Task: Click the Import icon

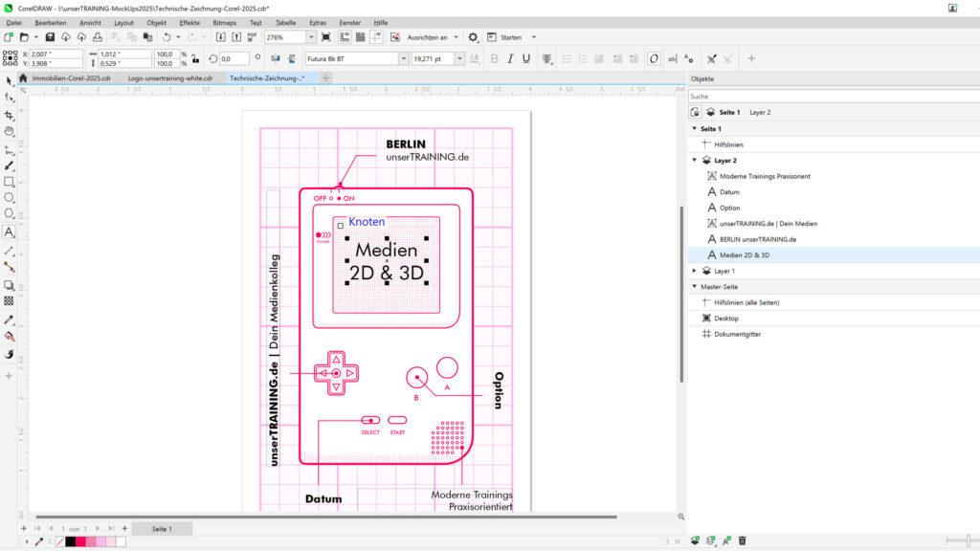Action: point(221,37)
